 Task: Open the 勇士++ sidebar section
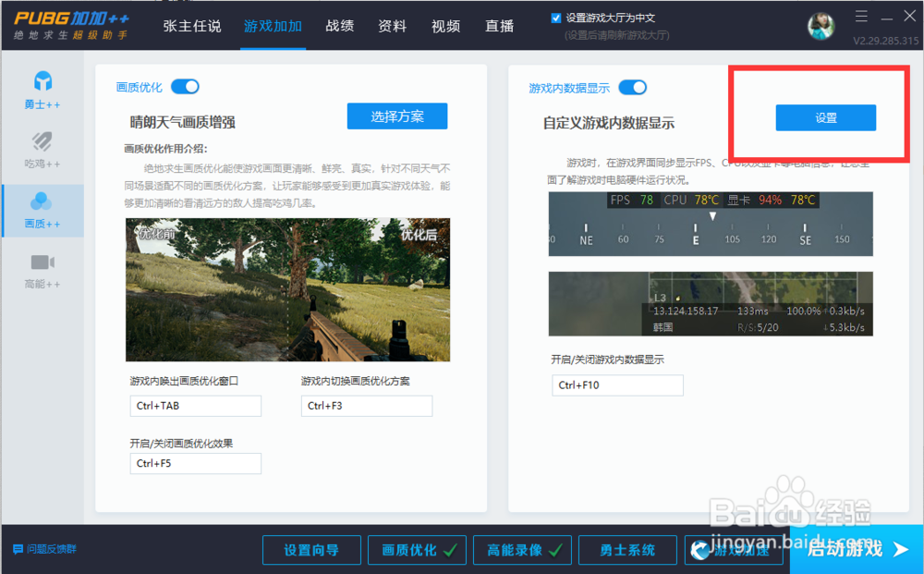tap(43, 91)
